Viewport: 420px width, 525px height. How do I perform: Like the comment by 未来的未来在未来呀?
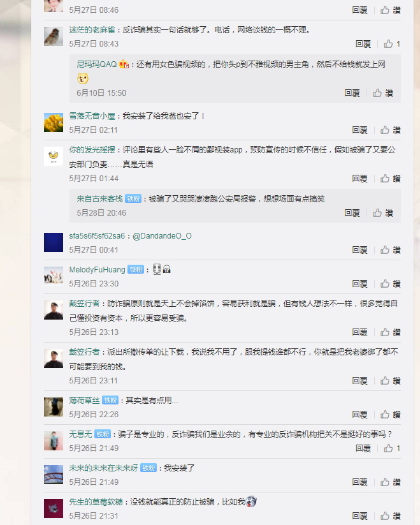point(390,482)
